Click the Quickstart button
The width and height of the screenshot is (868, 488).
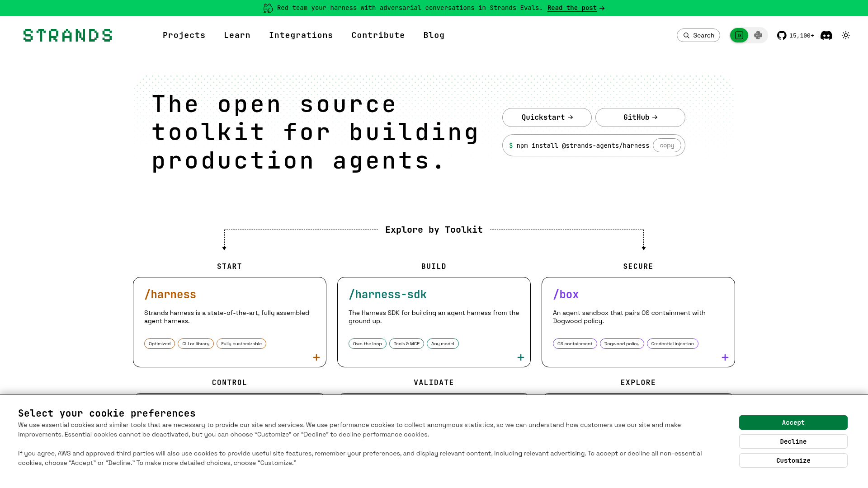(547, 117)
